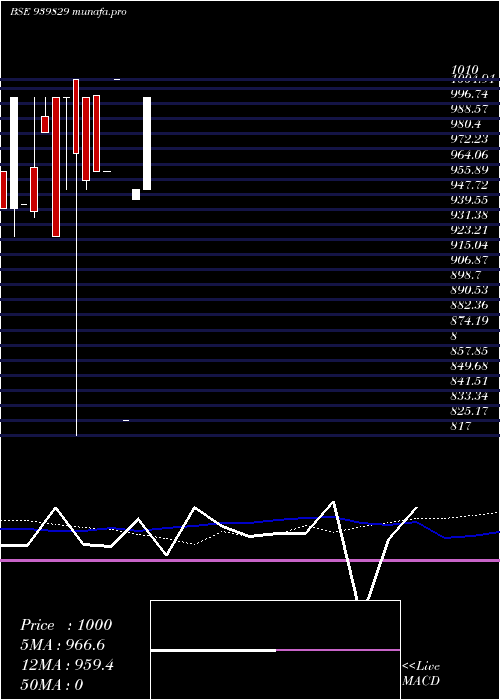The image size is (500, 700).
Task: Click the 955.89 price axis label
Action: click(x=469, y=170)
